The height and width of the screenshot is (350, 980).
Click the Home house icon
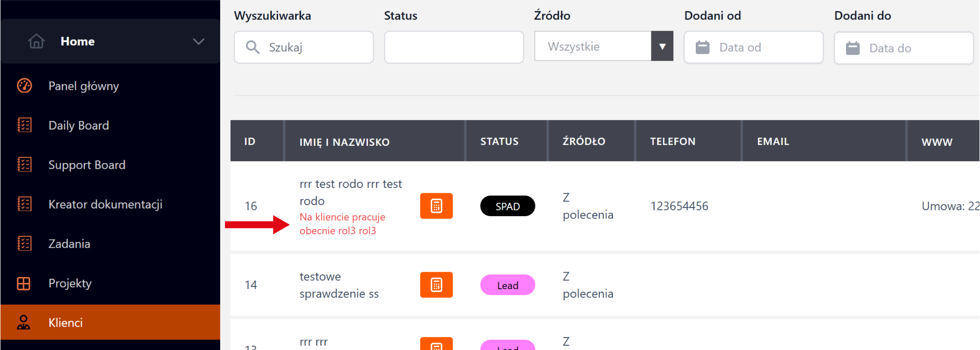point(36,42)
